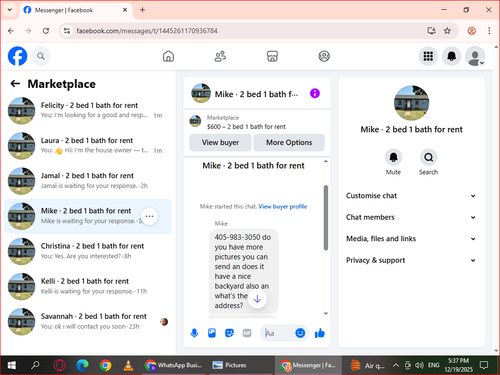Open the Facebook search magnifier
500x375 pixels.
[x=41, y=56]
